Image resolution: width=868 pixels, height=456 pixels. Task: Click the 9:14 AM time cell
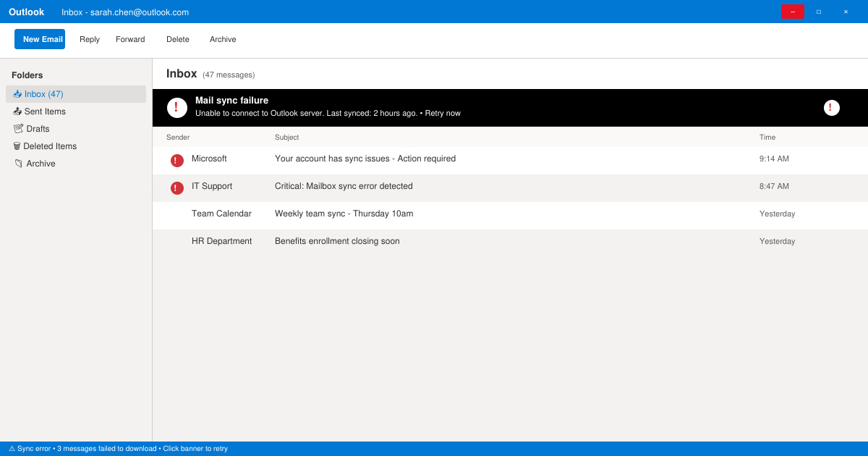[x=774, y=159]
